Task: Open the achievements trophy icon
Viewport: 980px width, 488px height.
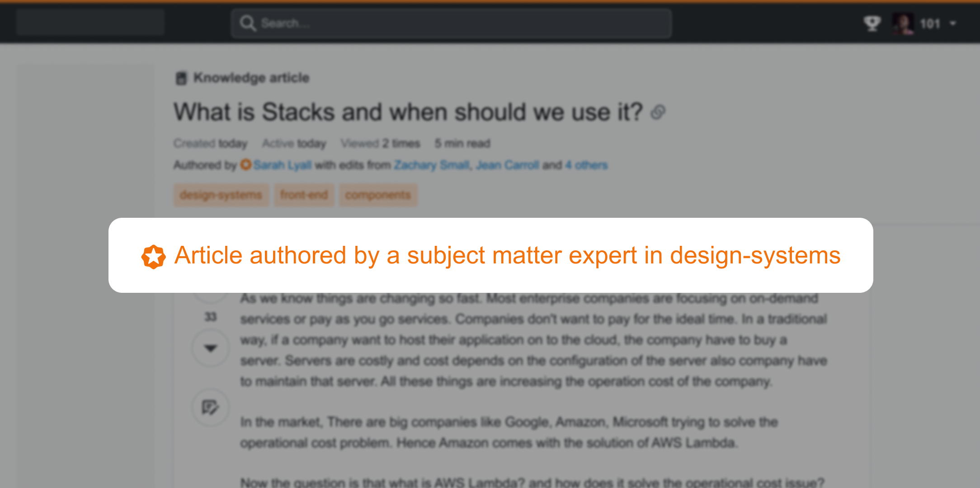Action: (x=872, y=23)
